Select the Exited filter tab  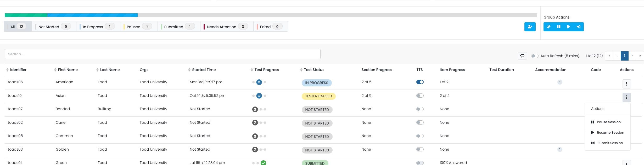[x=271, y=27]
